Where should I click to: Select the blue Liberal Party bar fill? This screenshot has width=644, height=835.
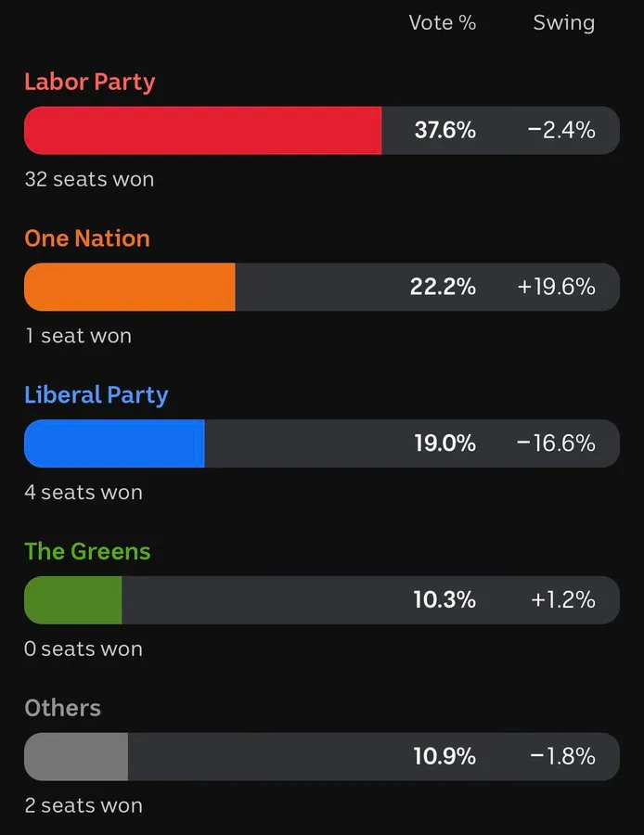(113, 443)
